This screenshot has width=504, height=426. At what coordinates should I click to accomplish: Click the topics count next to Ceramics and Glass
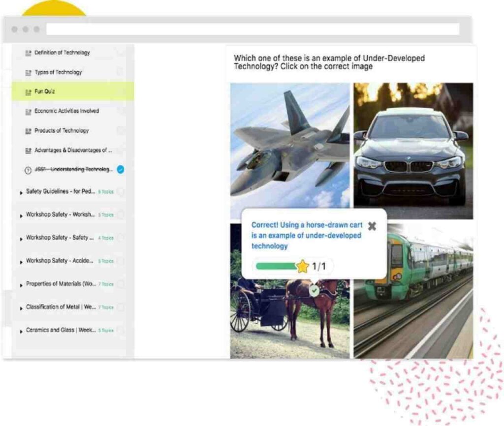pos(106,331)
